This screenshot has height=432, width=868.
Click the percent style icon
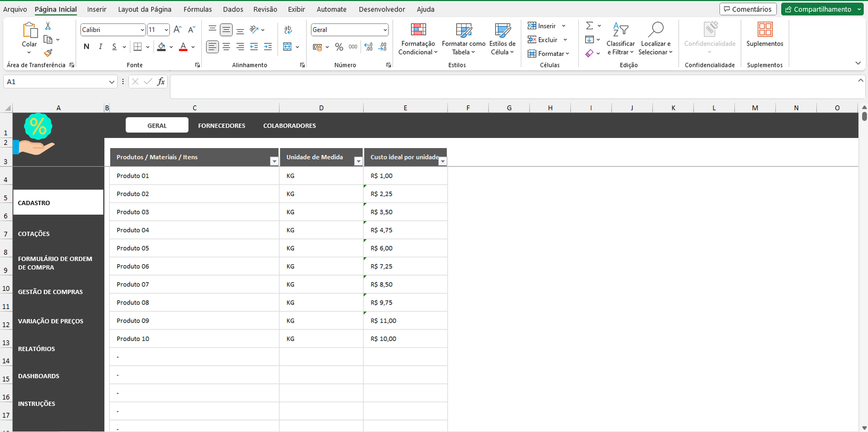(339, 47)
